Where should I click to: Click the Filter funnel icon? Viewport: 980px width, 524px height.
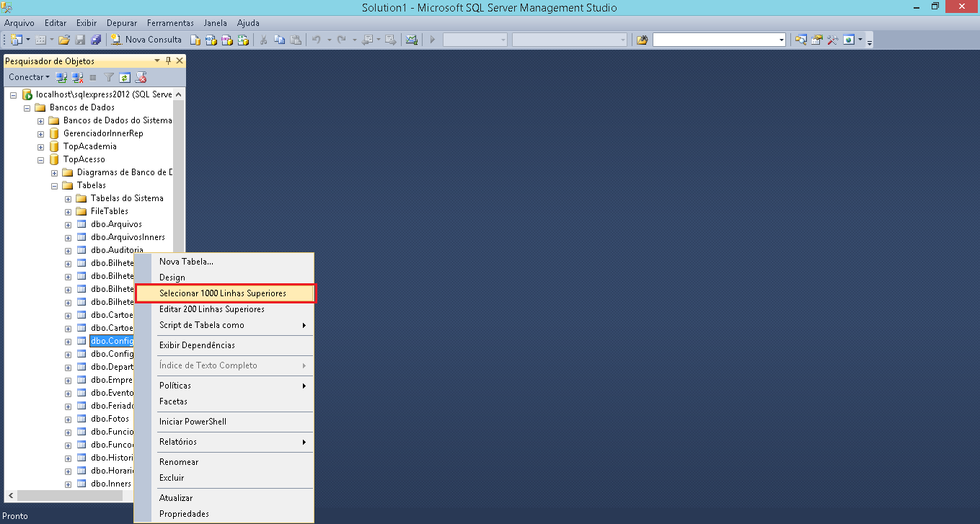pyautogui.click(x=109, y=77)
